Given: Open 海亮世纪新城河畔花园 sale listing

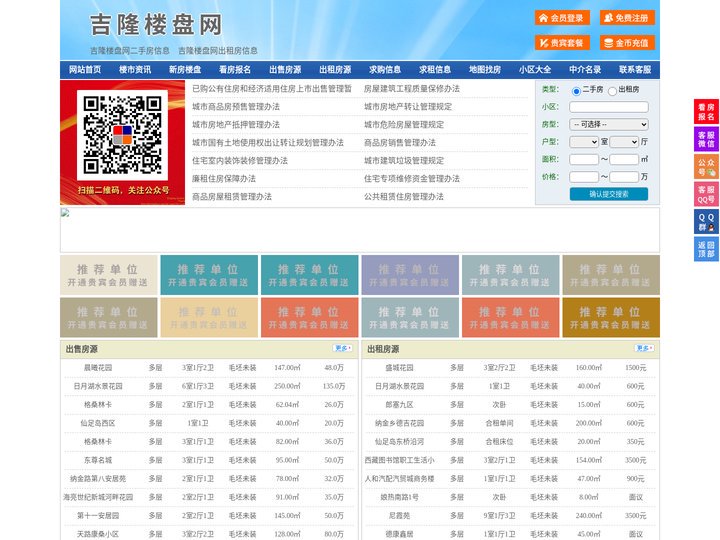Looking at the screenshot, I should 98,497.
